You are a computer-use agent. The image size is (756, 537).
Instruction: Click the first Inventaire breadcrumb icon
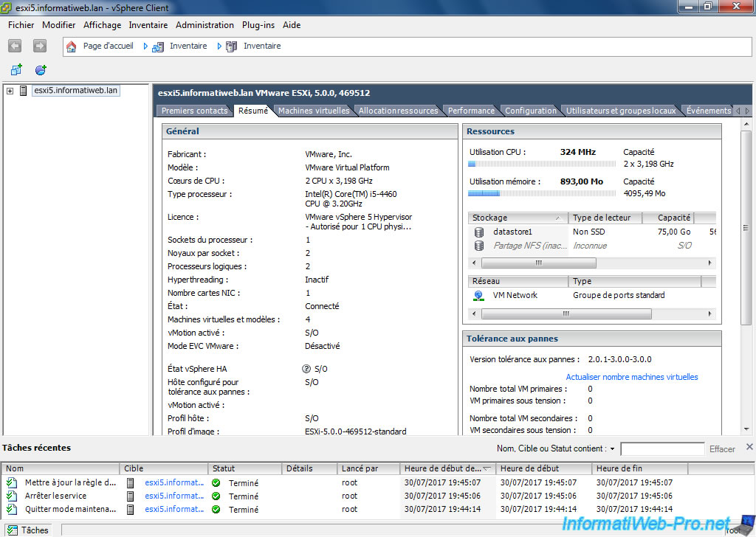158,46
